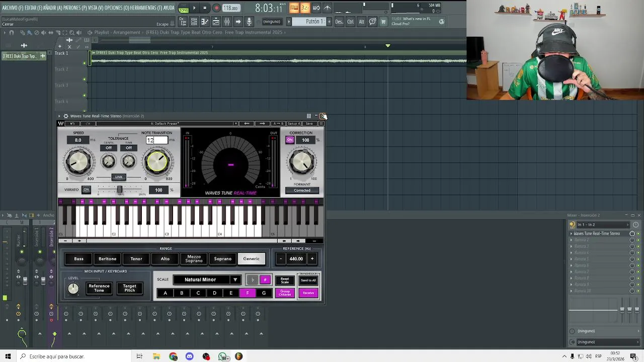Toggle the countdown before recording icon
The width and height of the screenshot is (644, 362).
point(305,8)
